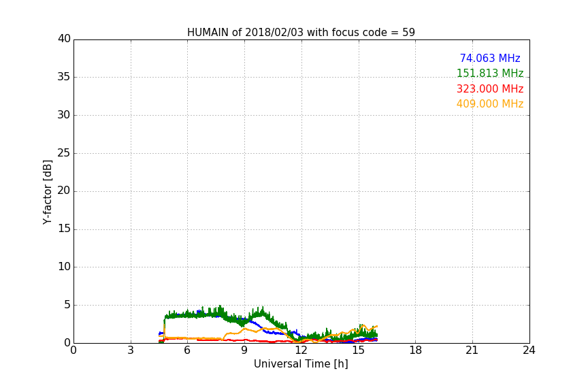This screenshot has width=588, height=392.
Task: Select the red '323.000 MHz' legend label
Action: pyautogui.click(x=490, y=89)
